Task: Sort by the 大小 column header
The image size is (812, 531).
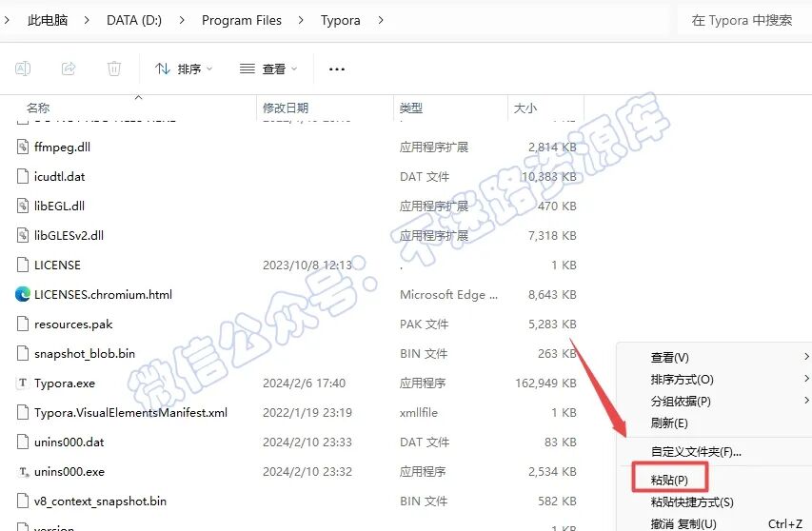Action: tap(525, 108)
